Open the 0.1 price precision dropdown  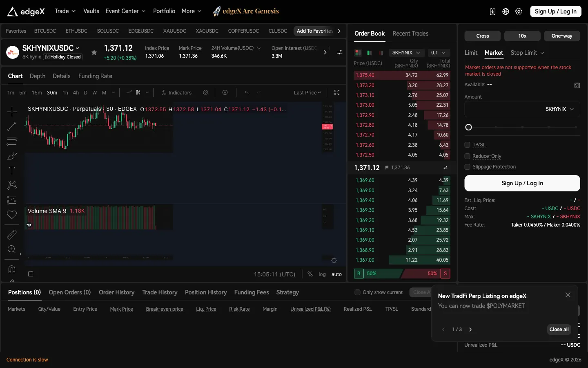click(439, 53)
